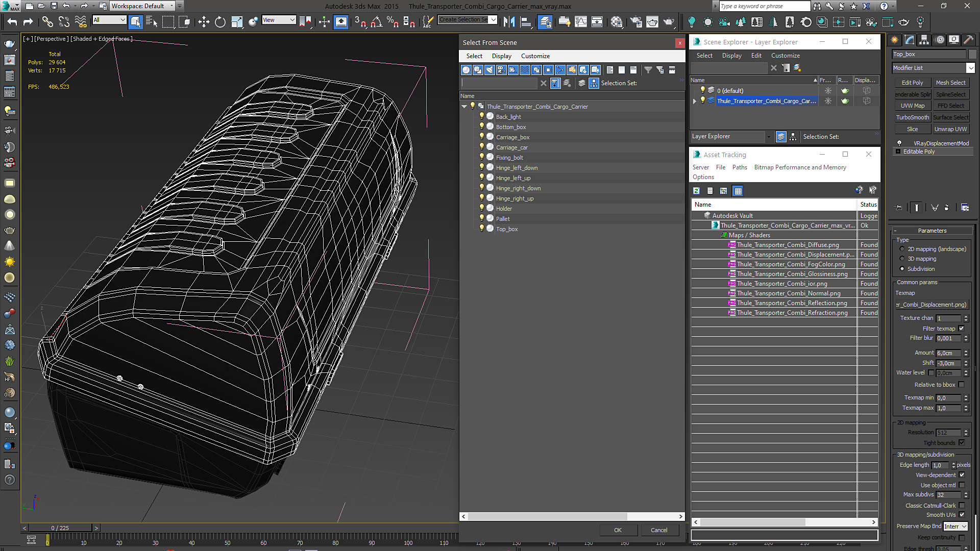Click the Texmap Combi_Displacement.png button
980x551 pixels.
tap(931, 305)
